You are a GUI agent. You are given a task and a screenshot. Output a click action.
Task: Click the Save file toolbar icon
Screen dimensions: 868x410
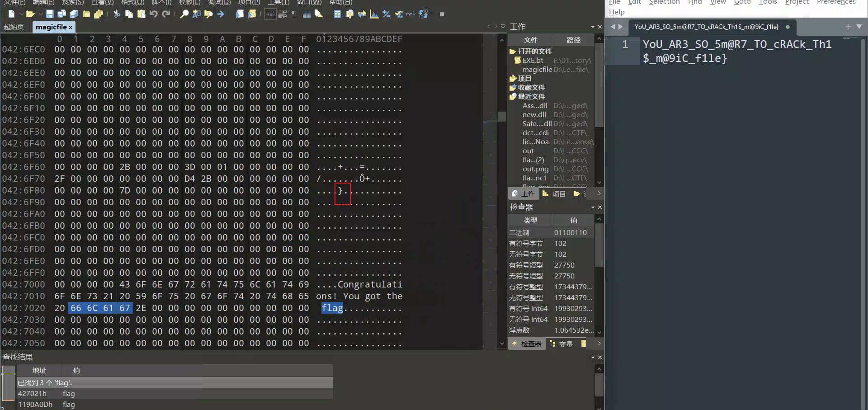coord(50,14)
